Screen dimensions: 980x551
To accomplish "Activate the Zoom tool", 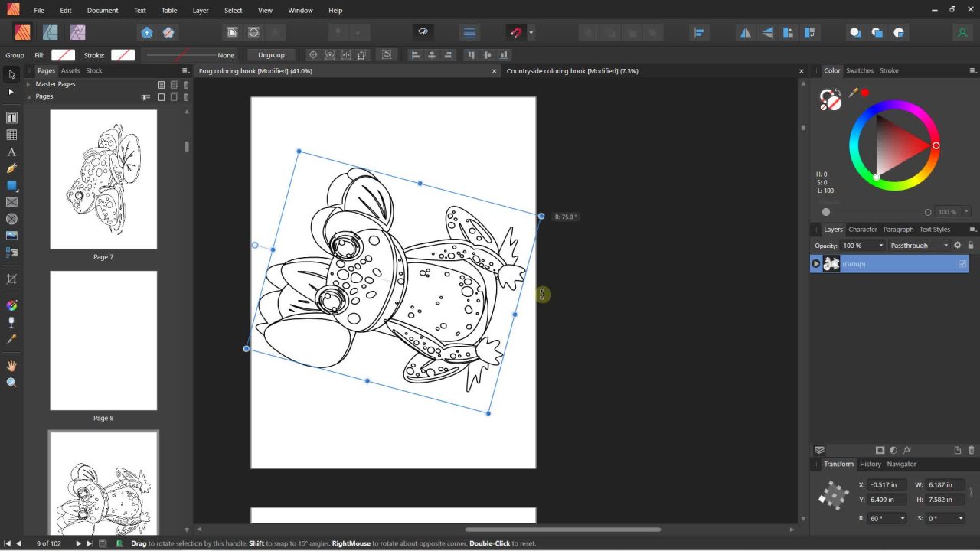I will click(x=11, y=383).
